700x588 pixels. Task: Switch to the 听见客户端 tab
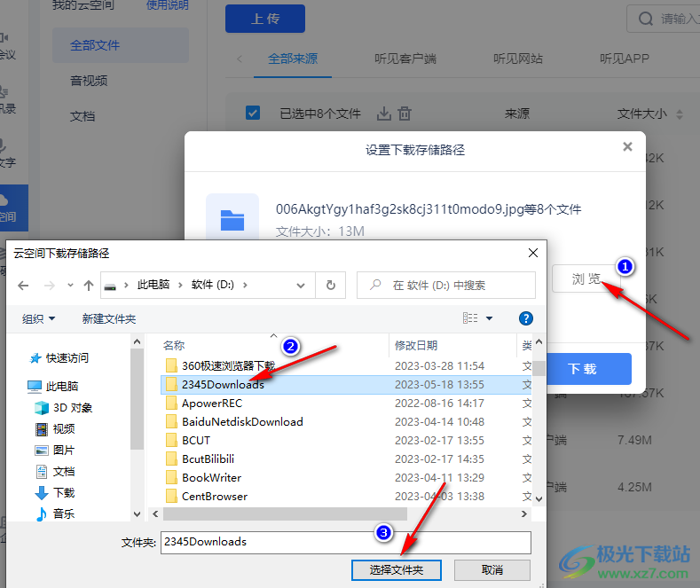405,59
